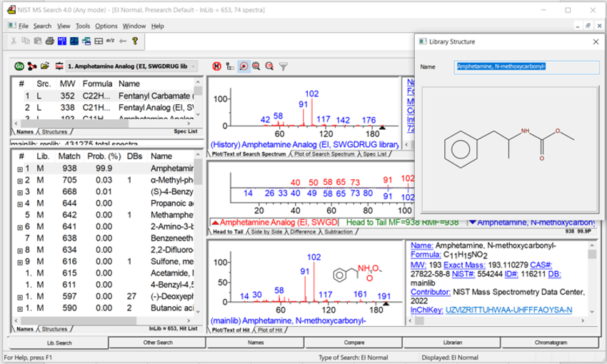
Task: Click the Cut scissors icon in toolbar
Action: 14,41
